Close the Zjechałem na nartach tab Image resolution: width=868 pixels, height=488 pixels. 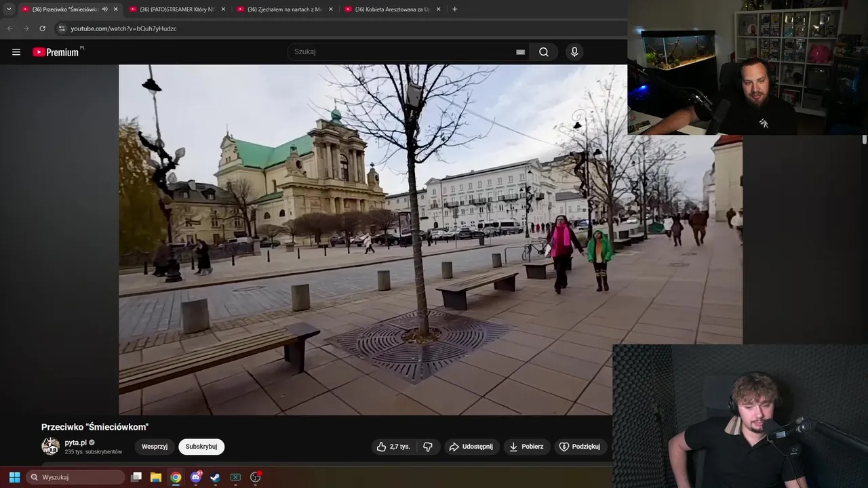pyautogui.click(x=331, y=9)
